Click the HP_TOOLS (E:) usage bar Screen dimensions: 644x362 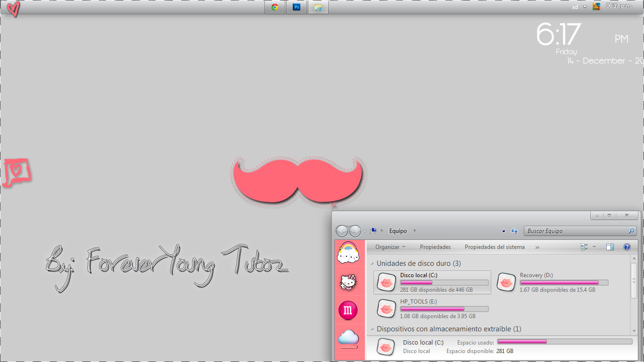click(x=444, y=309)
